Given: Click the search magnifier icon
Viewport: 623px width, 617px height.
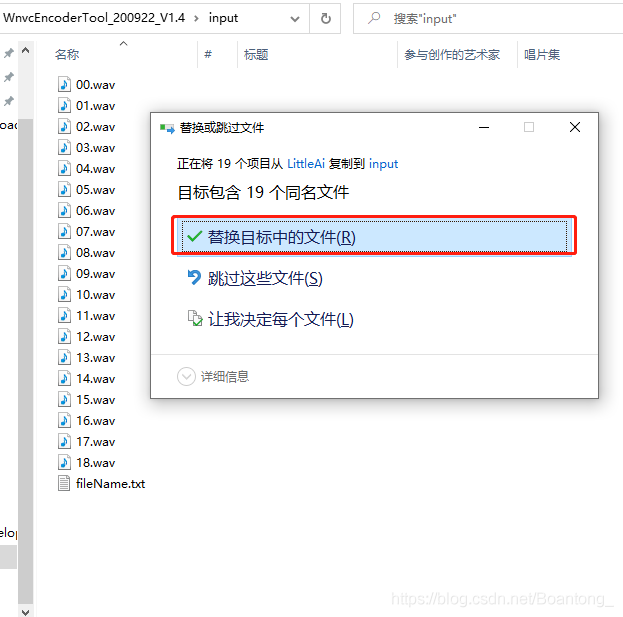Looking at the screenshot, I should pyautogui.click(x=374, y=18).
